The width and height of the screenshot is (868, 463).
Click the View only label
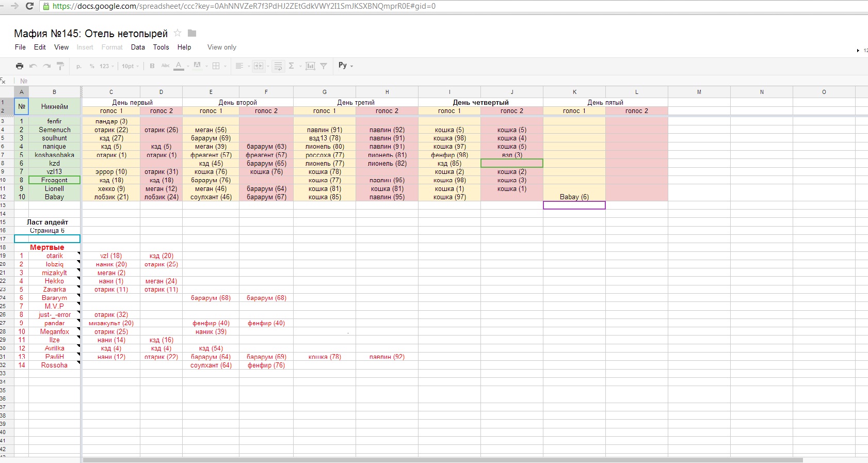click(x=222, y=47)
